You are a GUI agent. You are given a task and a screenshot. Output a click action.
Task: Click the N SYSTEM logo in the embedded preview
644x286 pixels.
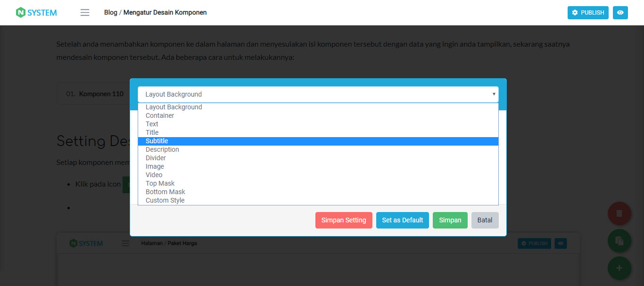click(x=86, y=243)
